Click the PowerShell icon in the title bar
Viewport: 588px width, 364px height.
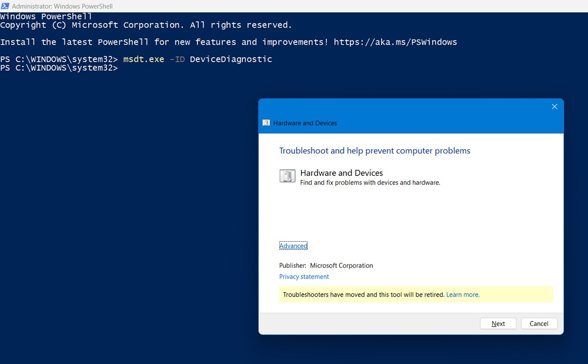(x=6, y=5)
